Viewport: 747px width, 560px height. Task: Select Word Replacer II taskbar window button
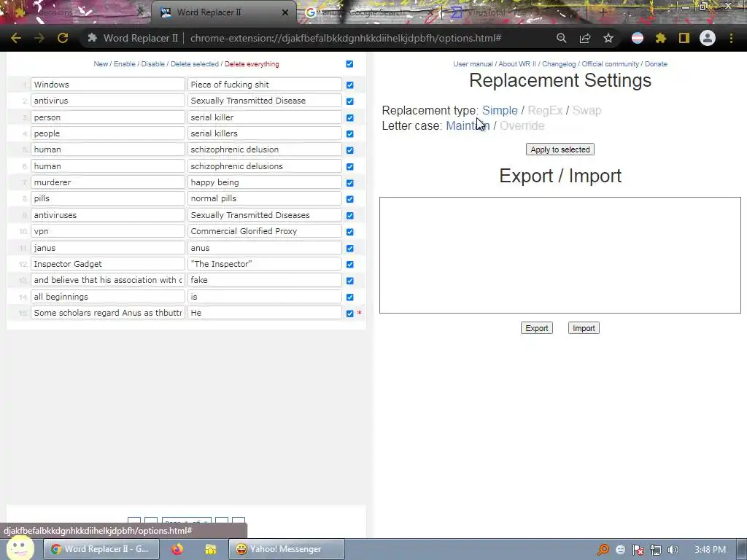pos(101,549)
